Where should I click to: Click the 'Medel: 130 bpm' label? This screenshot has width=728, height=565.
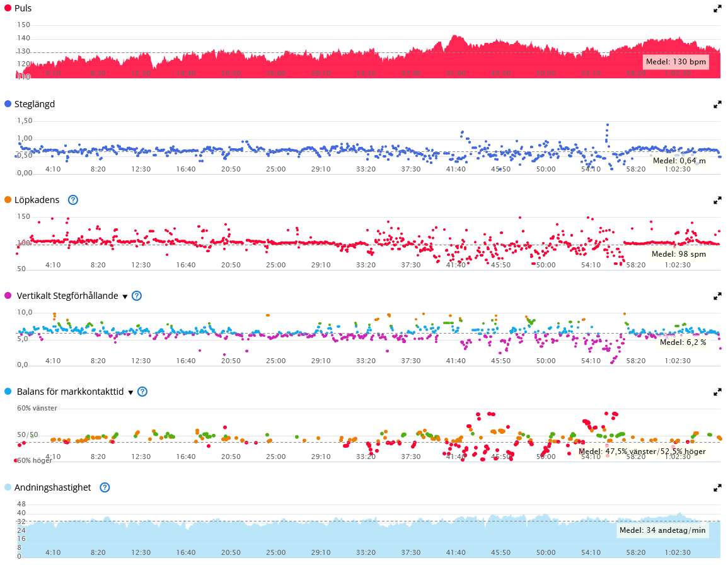pyautogui.click(x=676, y=62)
